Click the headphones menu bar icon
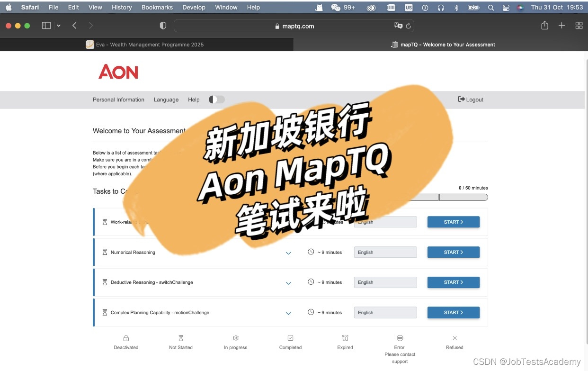This screenshot has width=588, height=371. [x=441, y=7]
